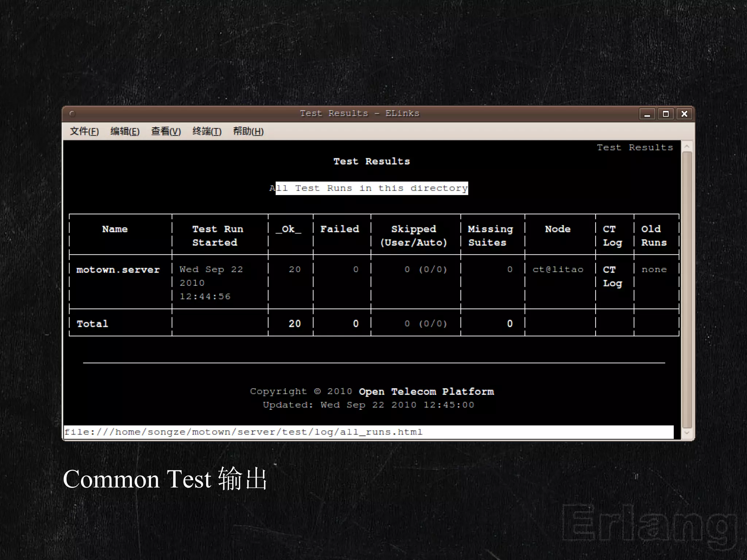Click the 'Wed Sep 22 2010 12:44:56' cell
Screen dimensions: 747x560
(x=211, y=283)
